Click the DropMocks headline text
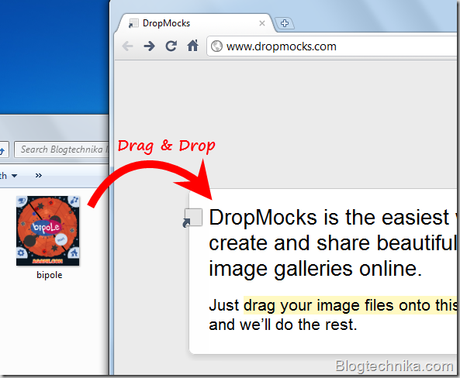Screen dimensions: 460x378 (x=334, y=243)
